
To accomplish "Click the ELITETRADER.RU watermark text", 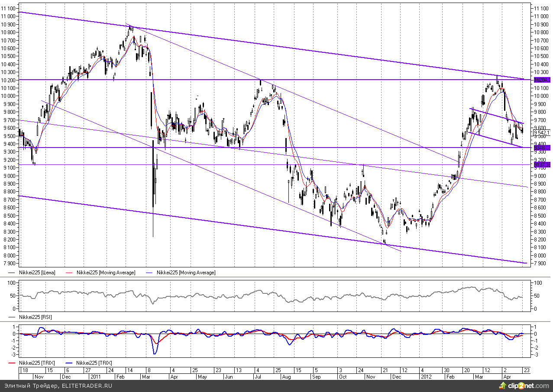I will [x=87, y=386].
